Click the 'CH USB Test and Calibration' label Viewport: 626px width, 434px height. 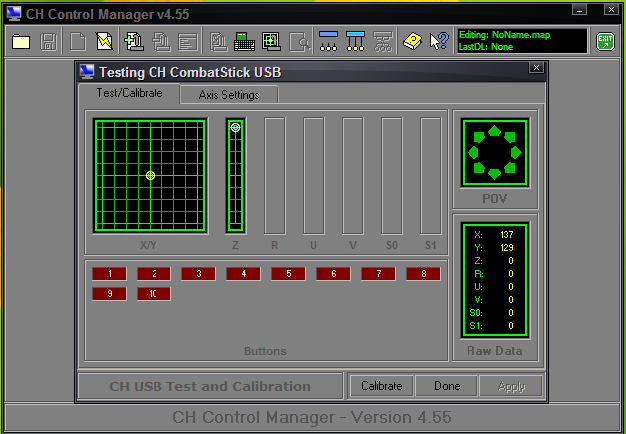[x=210, y=386]
